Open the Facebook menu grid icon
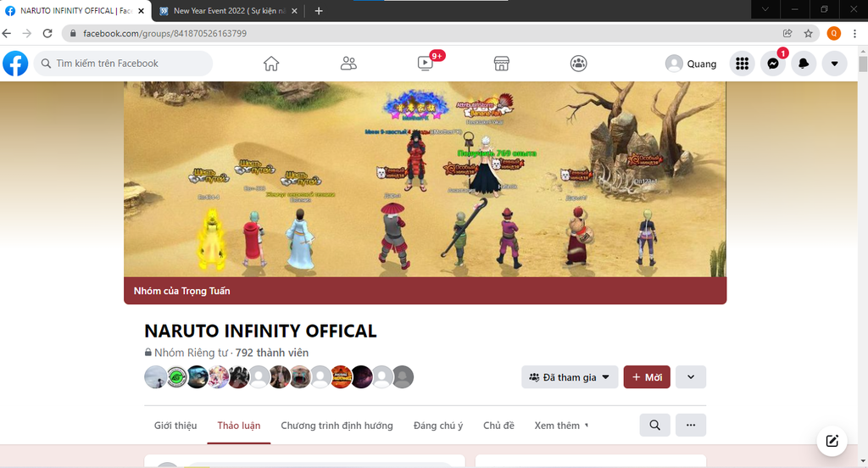This screenshot has height=468, width=868. 743,64
